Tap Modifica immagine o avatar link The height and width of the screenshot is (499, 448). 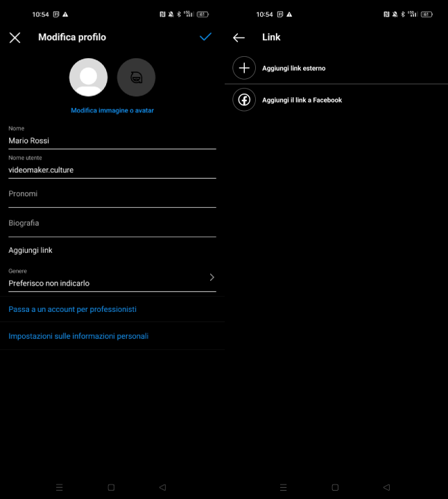(112, 110)
